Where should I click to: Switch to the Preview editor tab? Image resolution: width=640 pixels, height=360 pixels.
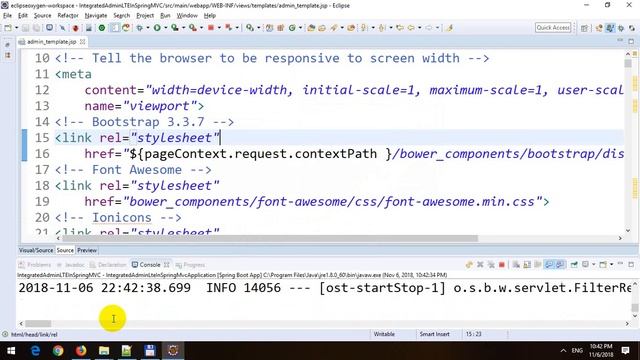pyautogui.click(x=87, y=250)
